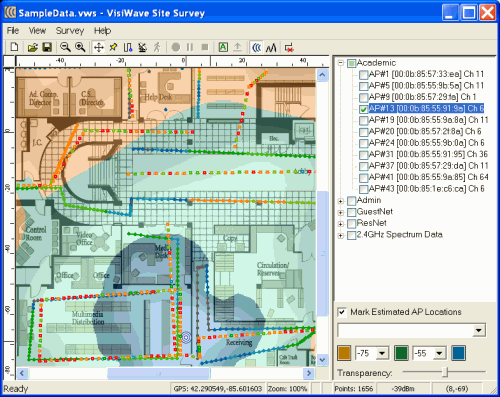Click the stop square button

point(205,47)
